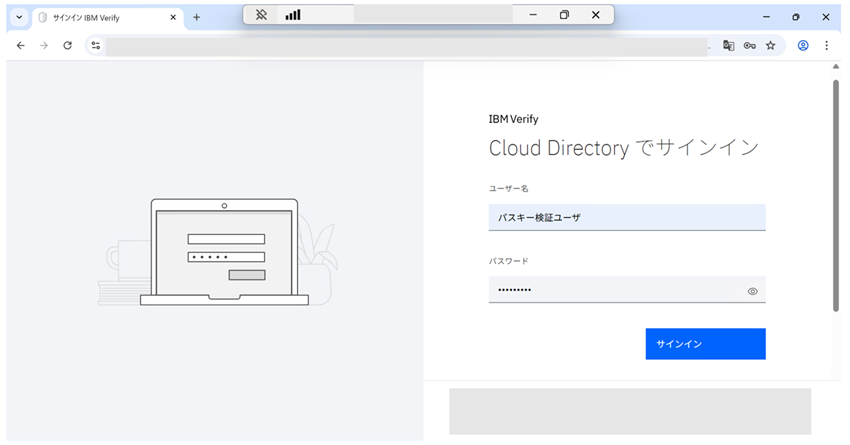The image size is (850, 445).
Task: Close the サインイン IBM Verify tab
Action: [173, 17]
